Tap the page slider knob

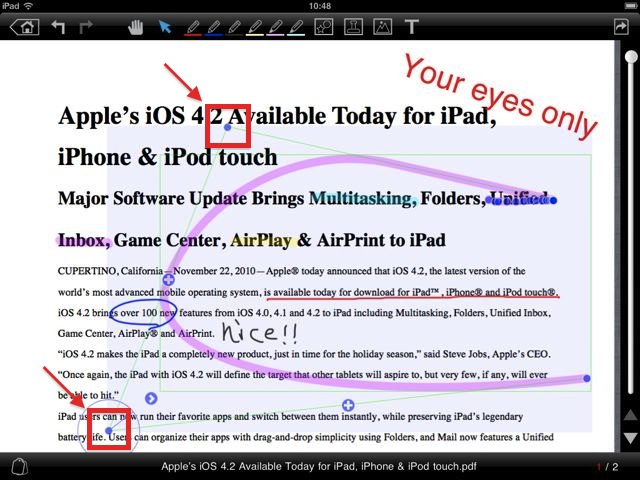(x=631, y=56)
